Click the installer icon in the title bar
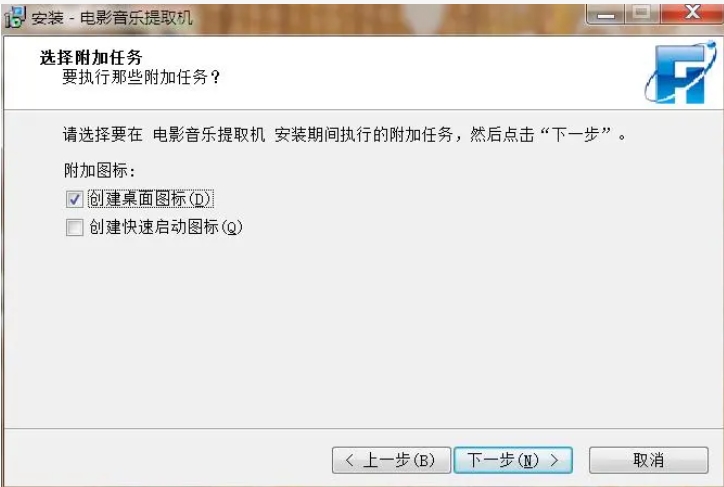 click(x=14, y=17)
